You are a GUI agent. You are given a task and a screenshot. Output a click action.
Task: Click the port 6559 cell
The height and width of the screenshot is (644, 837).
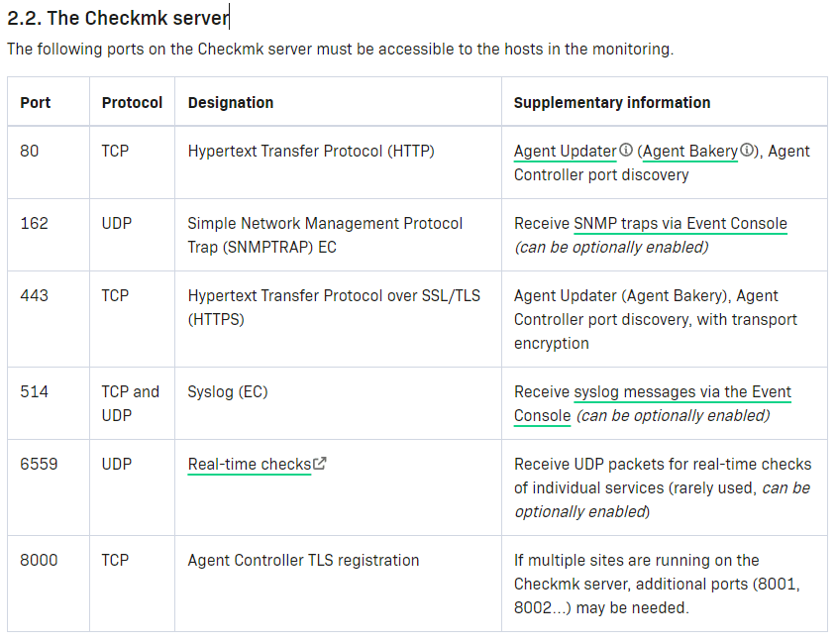click(39, 464)
